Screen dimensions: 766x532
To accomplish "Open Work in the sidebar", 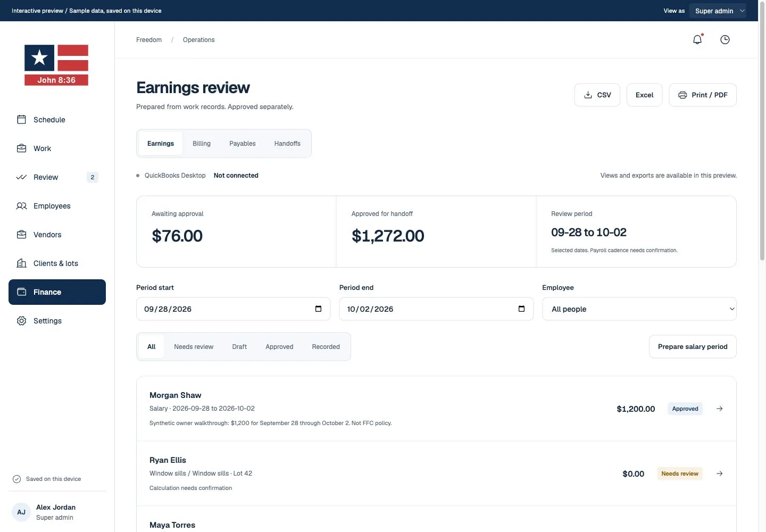I will pyautogui.click(x=57, y=148).
